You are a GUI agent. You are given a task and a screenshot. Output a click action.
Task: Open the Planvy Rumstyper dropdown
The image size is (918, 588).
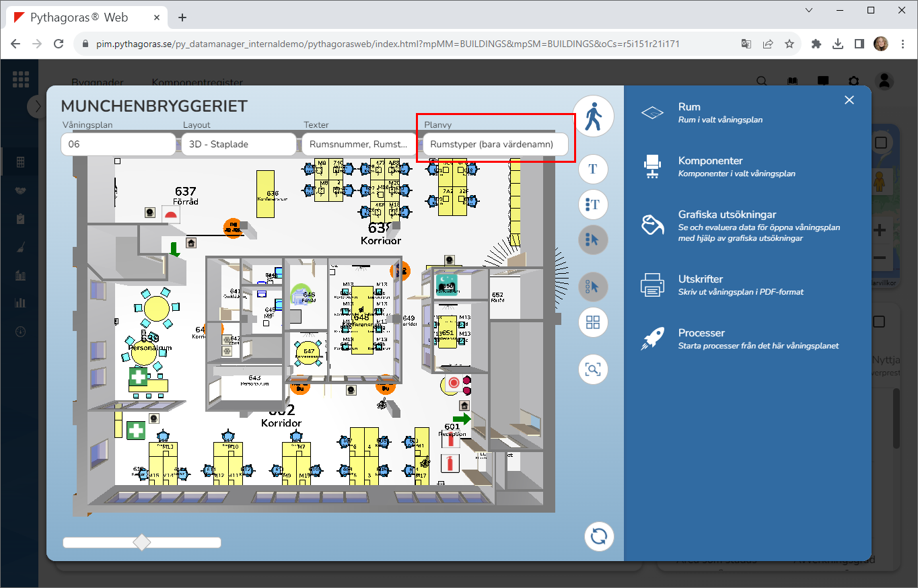point(495,144)
